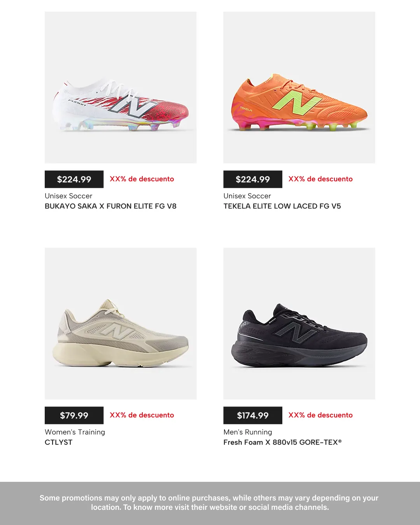Viewport: 420px width, 525px height.
Task: Click the $224.99 price tag for Furon Elite
Action: point(74,179)
